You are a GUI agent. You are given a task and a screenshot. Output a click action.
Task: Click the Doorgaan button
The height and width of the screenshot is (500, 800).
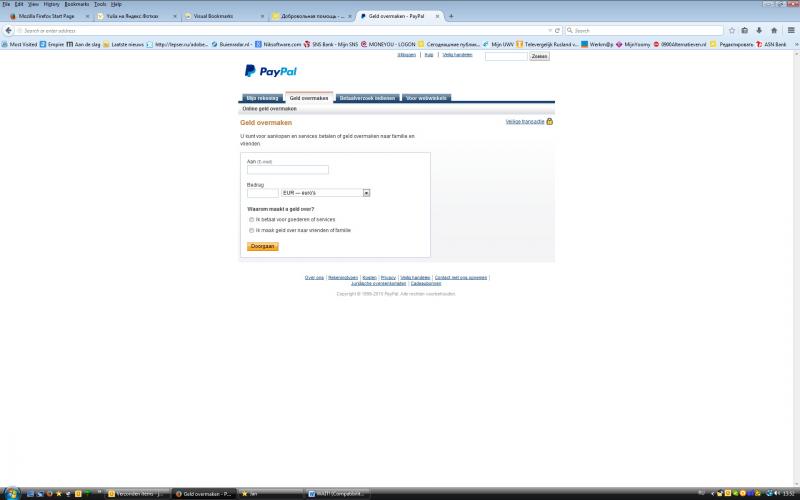(263, 246)
